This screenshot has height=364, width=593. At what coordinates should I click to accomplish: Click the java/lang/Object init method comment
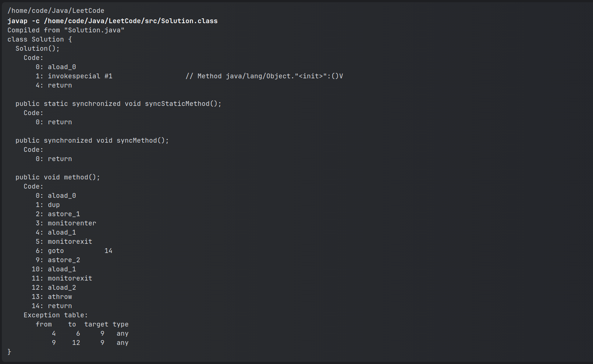click(x=264, y=76)
